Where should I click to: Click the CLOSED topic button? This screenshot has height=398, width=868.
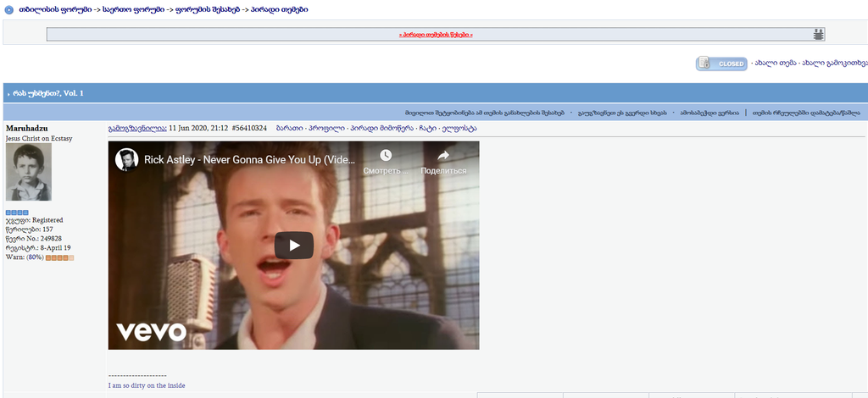coord(721,64)
